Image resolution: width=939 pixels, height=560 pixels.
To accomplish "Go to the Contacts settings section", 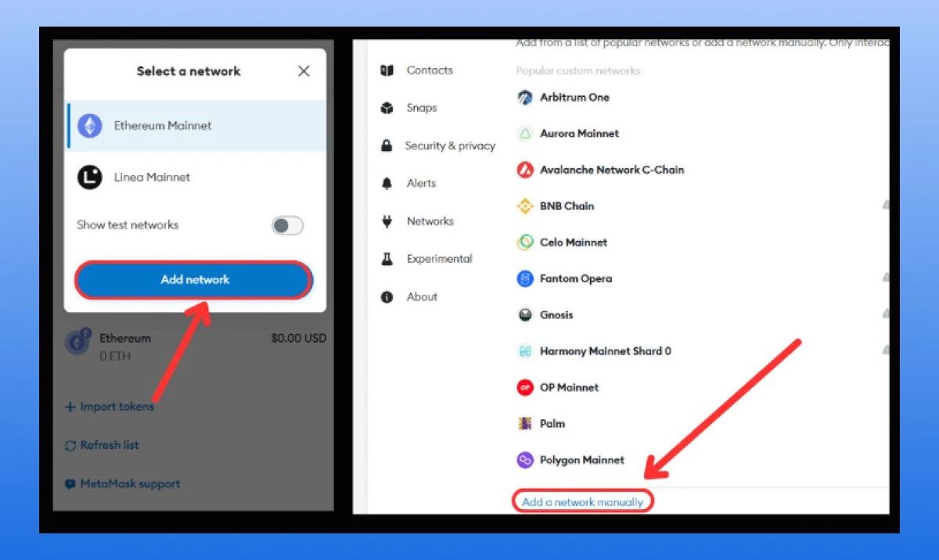I will click(x=429, y=70).
